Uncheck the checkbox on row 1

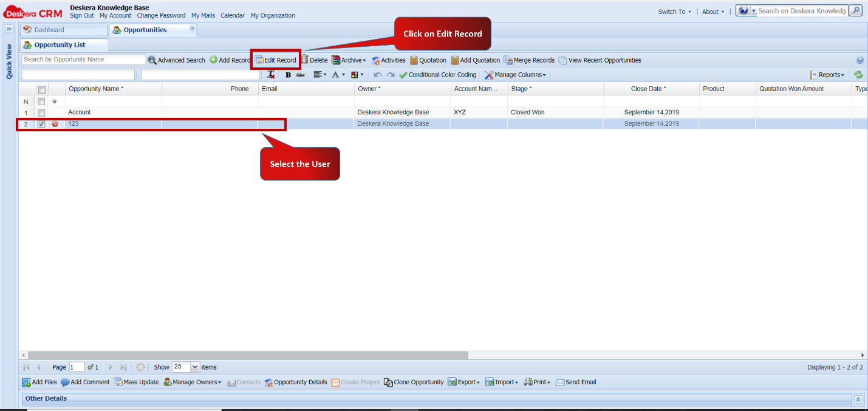tap(41, 112)
